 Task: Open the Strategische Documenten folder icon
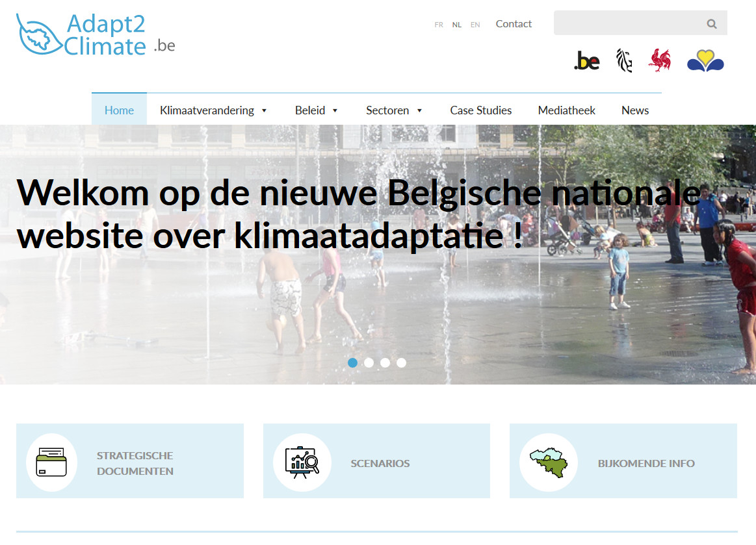tap(51, 462)
